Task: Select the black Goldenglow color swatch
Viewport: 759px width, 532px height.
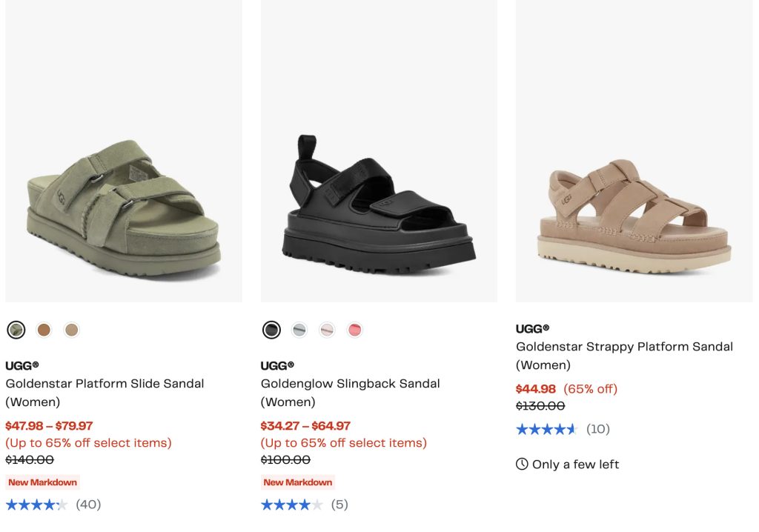Action: click(x=271, y=330)
